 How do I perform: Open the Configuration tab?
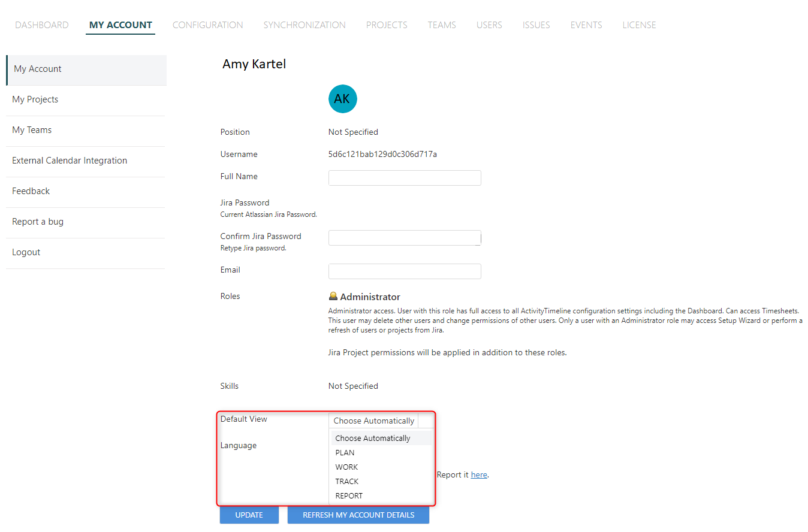tap(207, 25)
